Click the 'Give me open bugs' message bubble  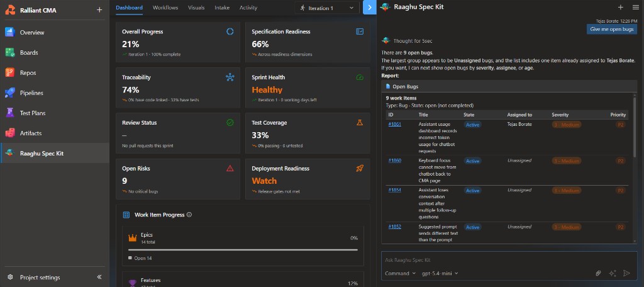[612, 29]
